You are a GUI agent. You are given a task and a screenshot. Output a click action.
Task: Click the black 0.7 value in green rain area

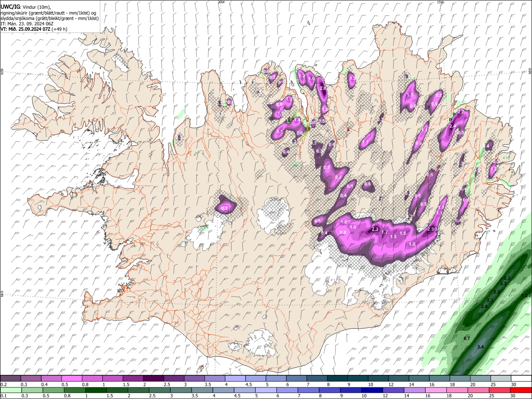click(x=467, y=338)
